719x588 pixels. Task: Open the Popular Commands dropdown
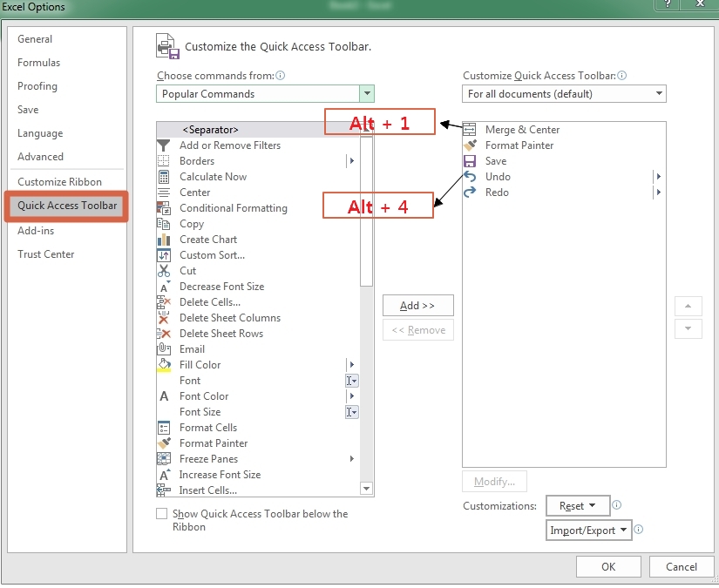pyautogui.click(x=367, y=94)
